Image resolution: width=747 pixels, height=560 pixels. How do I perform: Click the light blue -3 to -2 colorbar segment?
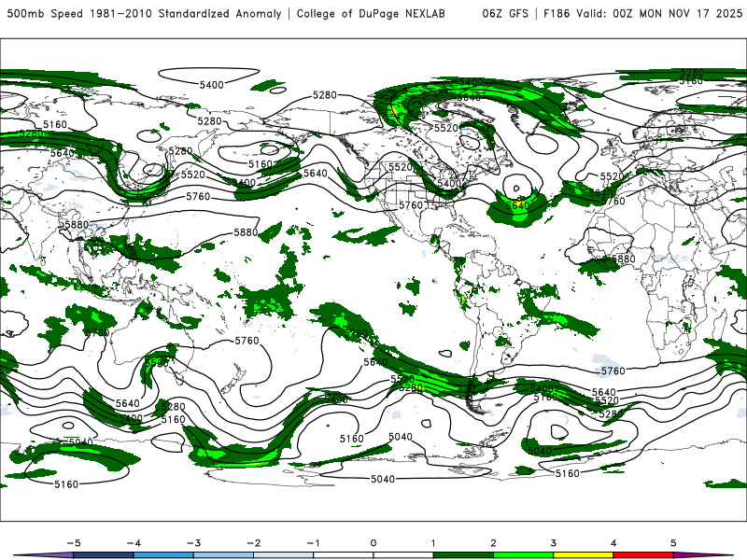coord(223,555)
